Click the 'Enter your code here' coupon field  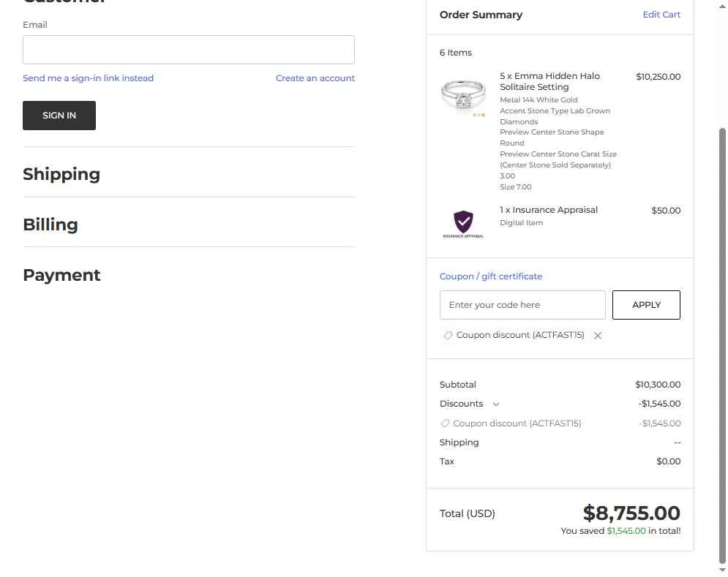[x=522, y=305]
